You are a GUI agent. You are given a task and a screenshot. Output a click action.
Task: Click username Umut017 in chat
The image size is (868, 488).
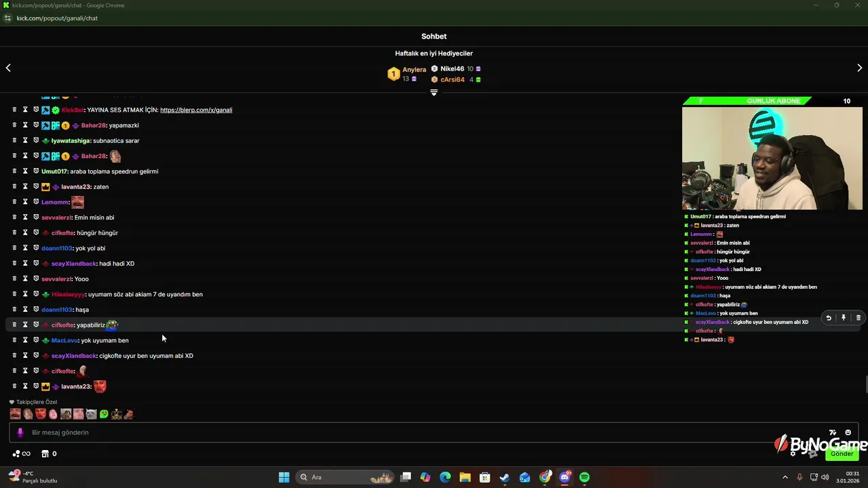click(54, 171)
